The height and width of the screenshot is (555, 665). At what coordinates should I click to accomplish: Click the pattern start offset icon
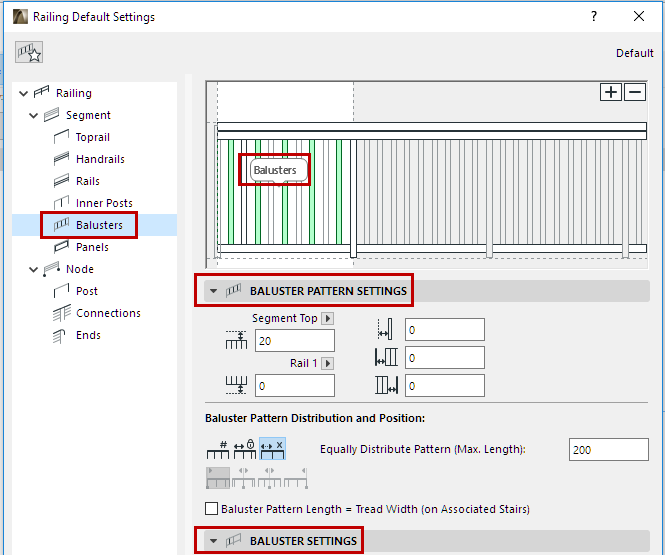386,357
